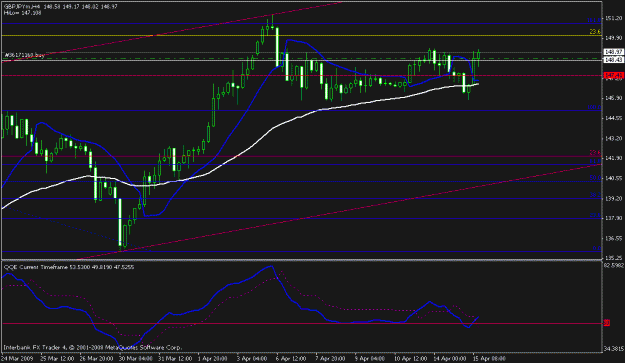Click the yellow 23.6 Fibonacci level label
This screenshot has width=625, height=363.
click(595, 32)
